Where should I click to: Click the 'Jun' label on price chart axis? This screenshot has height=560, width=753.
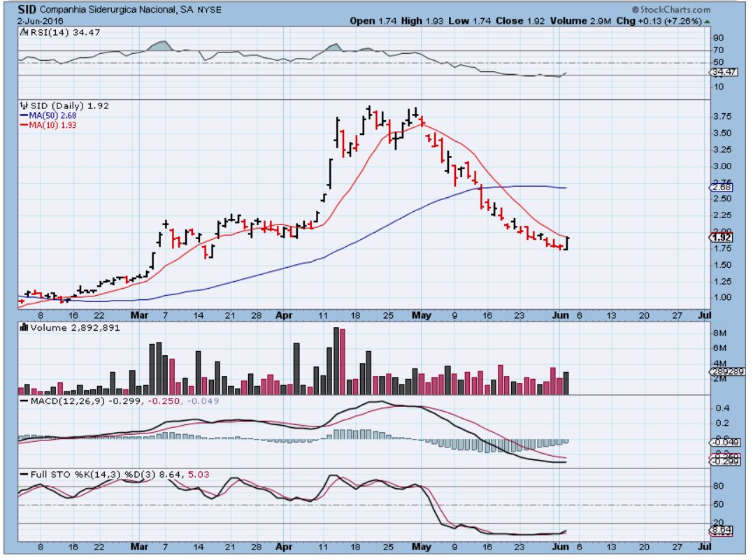click(x=561, y=315)
